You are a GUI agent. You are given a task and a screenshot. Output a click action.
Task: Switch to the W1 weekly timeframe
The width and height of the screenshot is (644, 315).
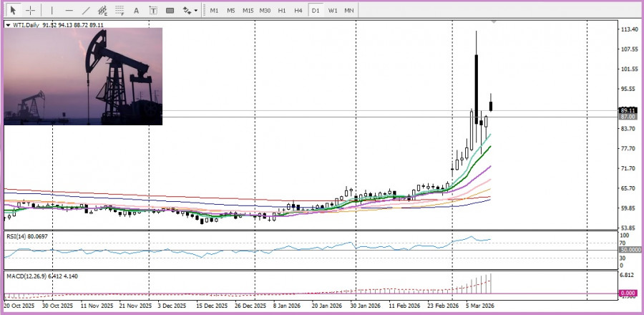coord(333,11)
